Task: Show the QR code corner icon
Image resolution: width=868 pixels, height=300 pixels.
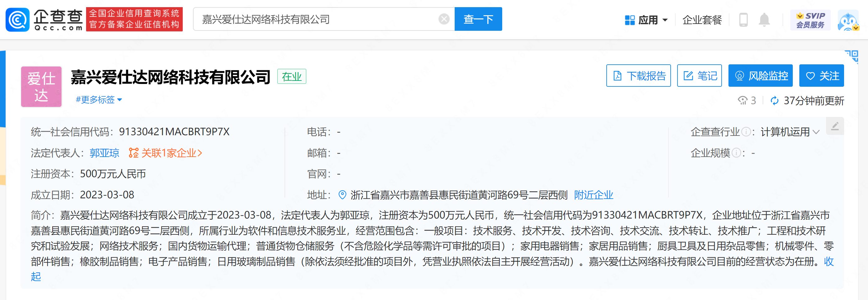Action: tap(852, 56)
